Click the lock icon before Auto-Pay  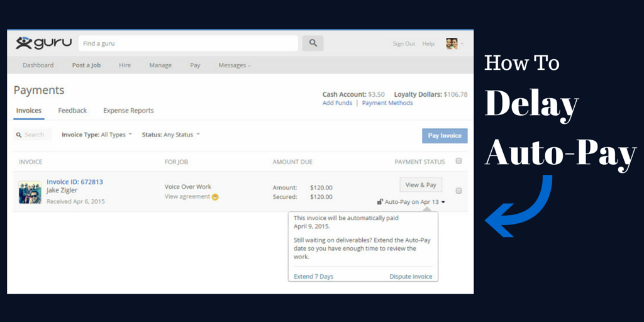(x=380, y=202)
